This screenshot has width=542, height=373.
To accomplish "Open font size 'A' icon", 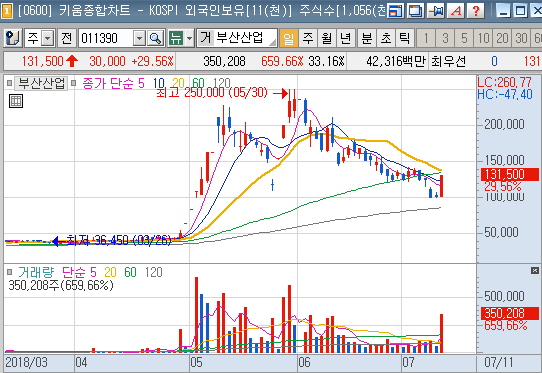I will click(x=456, y=11).
